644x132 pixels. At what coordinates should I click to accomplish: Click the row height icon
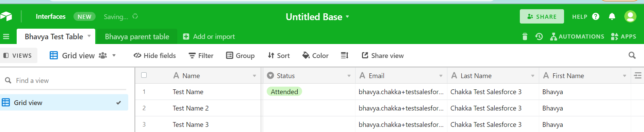coord(345,55)
